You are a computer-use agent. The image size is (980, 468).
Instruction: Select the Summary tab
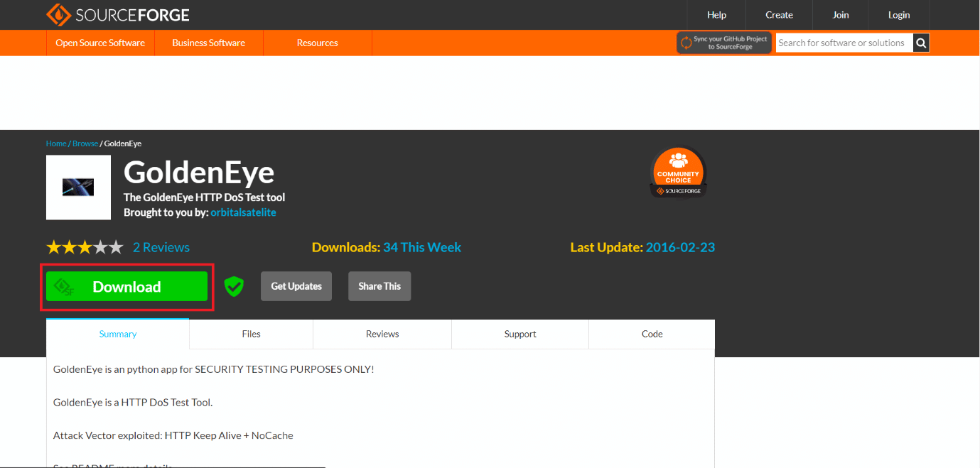[118, 334]
